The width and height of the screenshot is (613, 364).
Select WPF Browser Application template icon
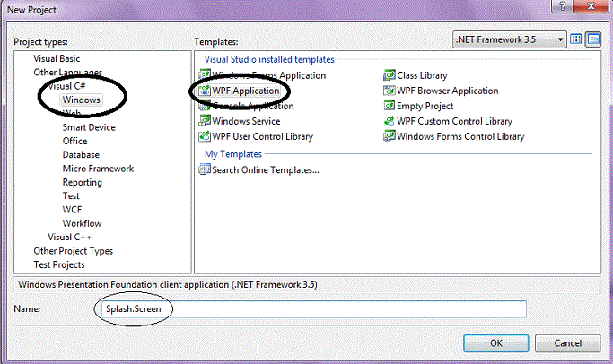(x=390, y=91)
